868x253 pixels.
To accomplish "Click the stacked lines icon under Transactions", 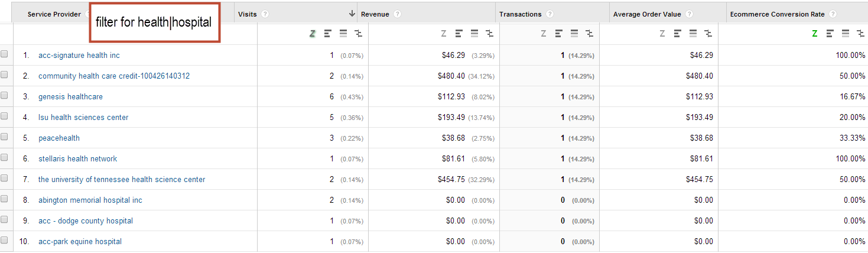I will 575,34.
